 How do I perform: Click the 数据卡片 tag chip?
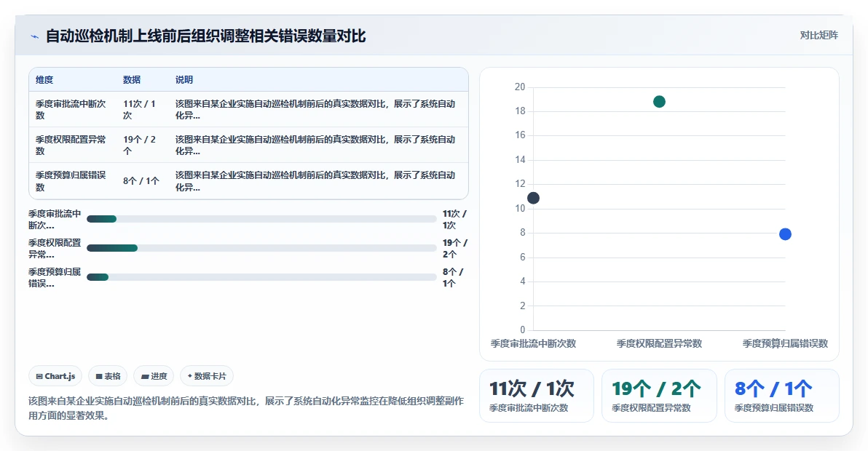[x=207, y=376]
